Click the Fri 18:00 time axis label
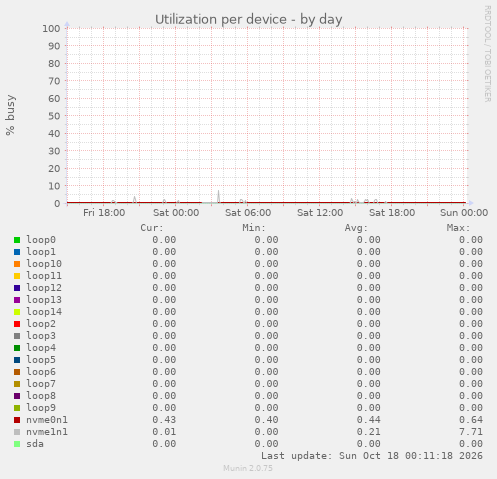 click(x=104, y=213)
